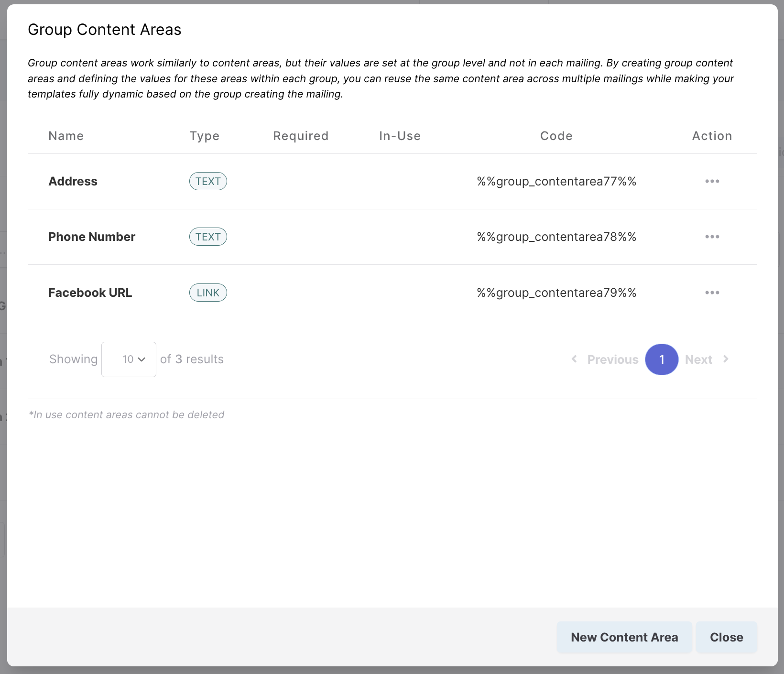Click the LINK type badge for Facebook URL

[208, 293]
